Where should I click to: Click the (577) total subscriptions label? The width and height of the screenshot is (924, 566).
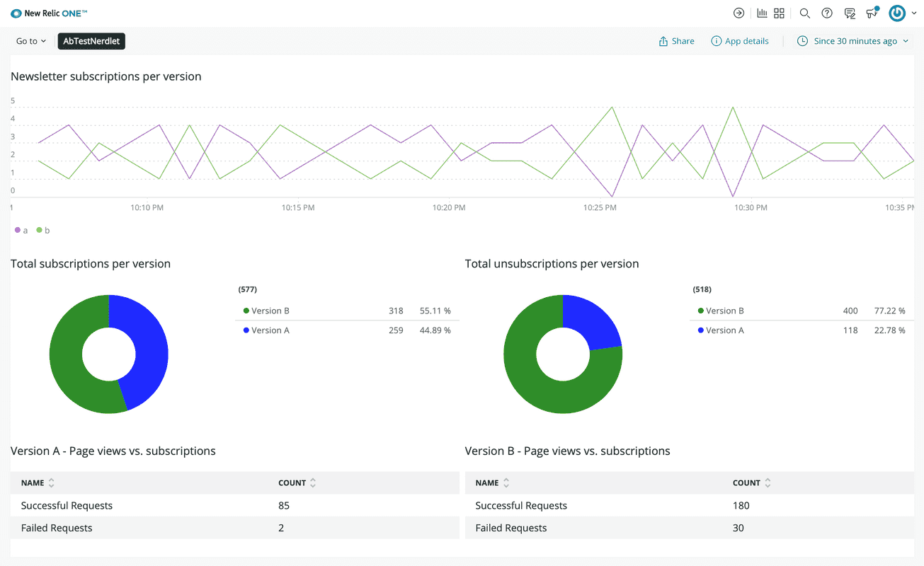point(247,289)
